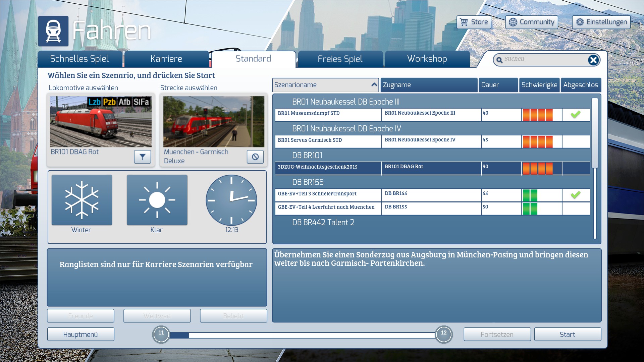Click the locomotive filter funnel icon
This screenshot has height=362, width=644.
(x=142, y=157)
